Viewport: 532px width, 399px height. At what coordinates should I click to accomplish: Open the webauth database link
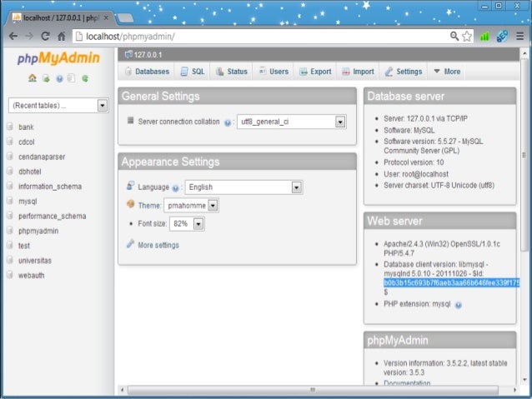pos(32,275)
